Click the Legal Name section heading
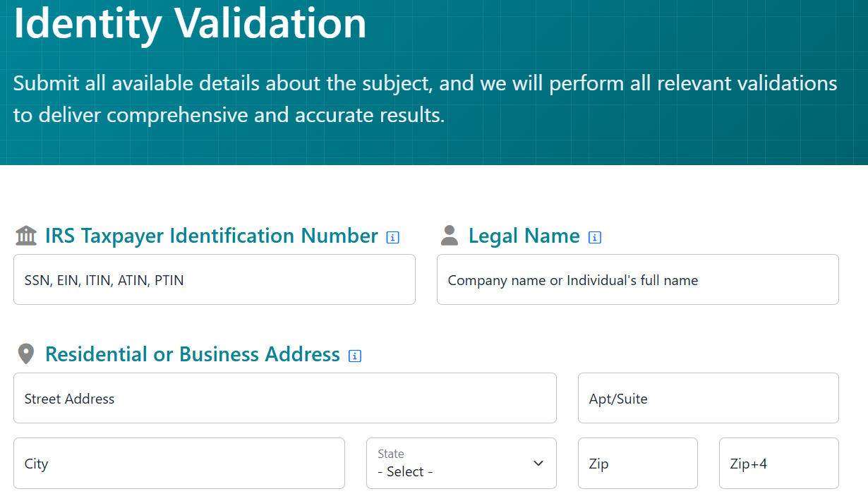This screenshot has width=868, height=501. tap(524, 236)
